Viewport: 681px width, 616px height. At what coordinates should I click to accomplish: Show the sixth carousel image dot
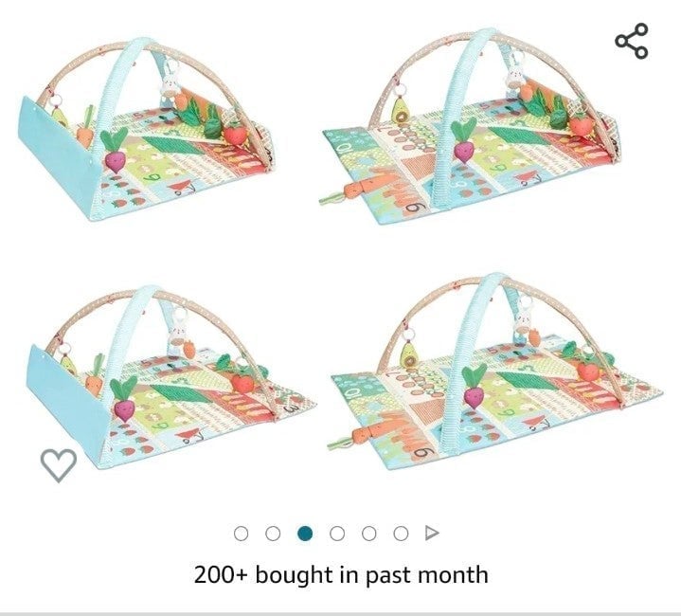click(x=401, y=533)
